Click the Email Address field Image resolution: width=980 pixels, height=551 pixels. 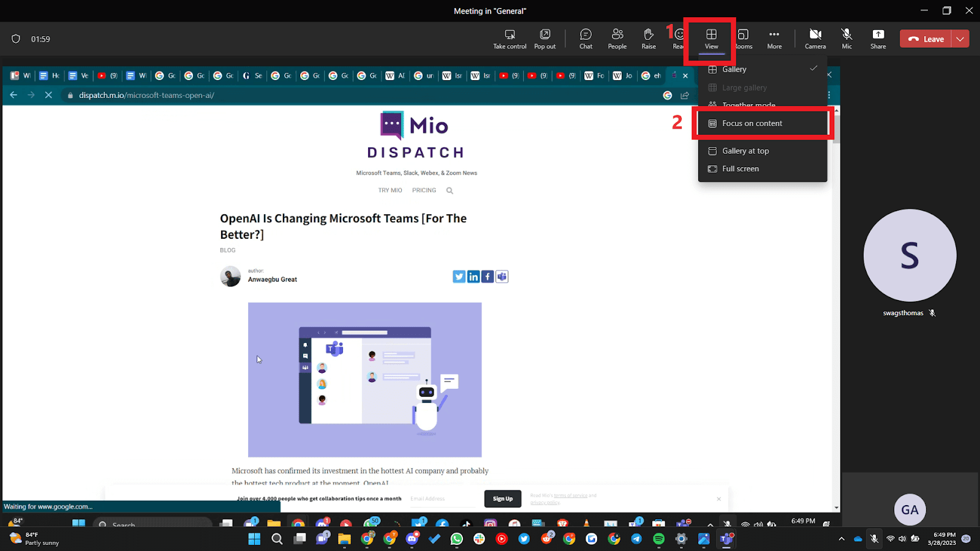point(442,498)
